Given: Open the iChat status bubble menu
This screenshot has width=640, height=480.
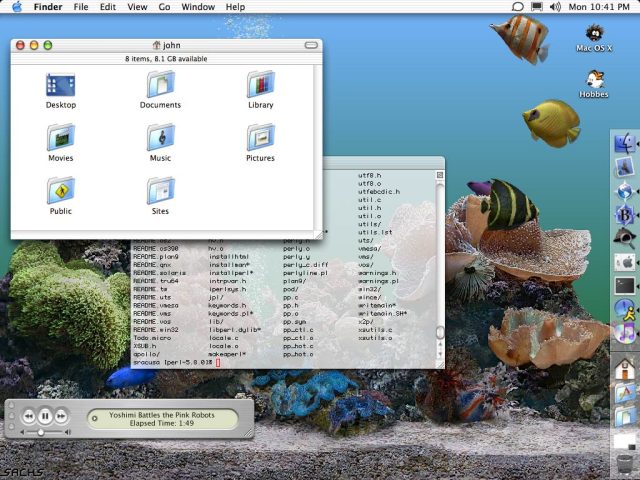Looking at the screenshot, I should (x=518, y=7).
